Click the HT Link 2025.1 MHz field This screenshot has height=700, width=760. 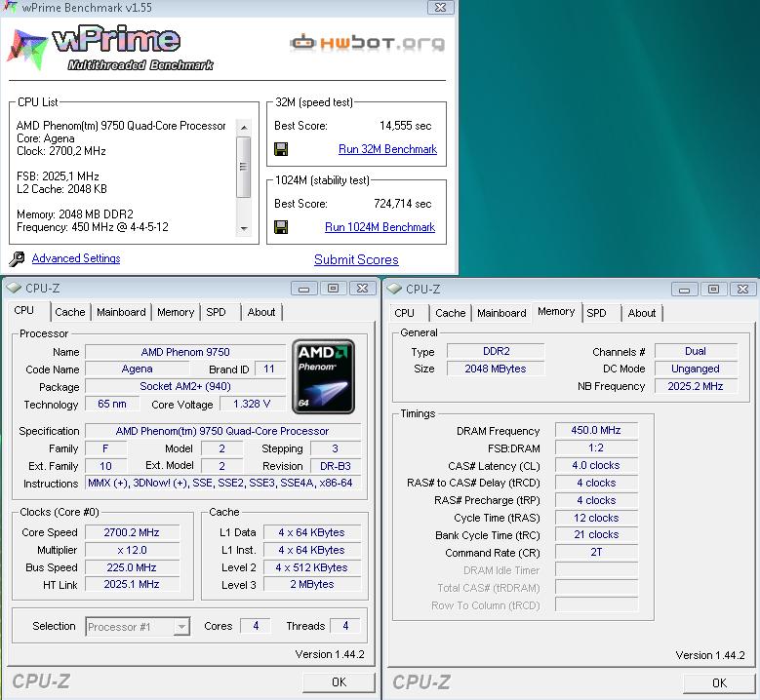tap(132, 585)
